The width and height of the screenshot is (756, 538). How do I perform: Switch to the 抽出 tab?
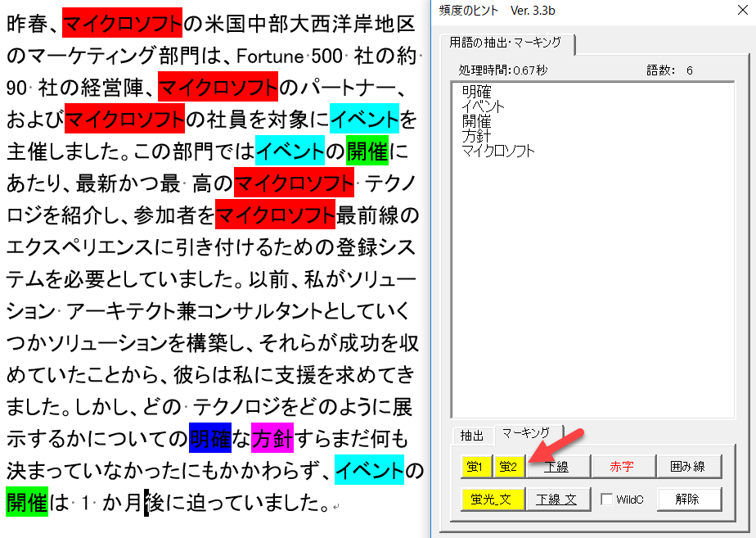472,436
